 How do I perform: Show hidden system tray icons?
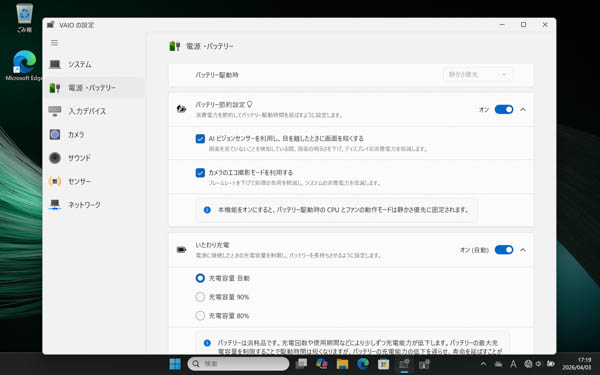pyautogui.click(x=483, y=364)
